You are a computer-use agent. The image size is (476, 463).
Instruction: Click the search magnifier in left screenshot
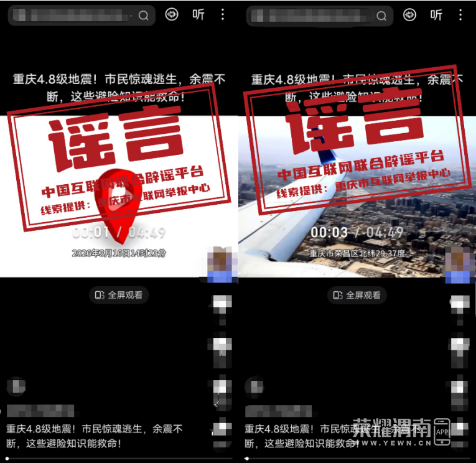coord(144,16)
